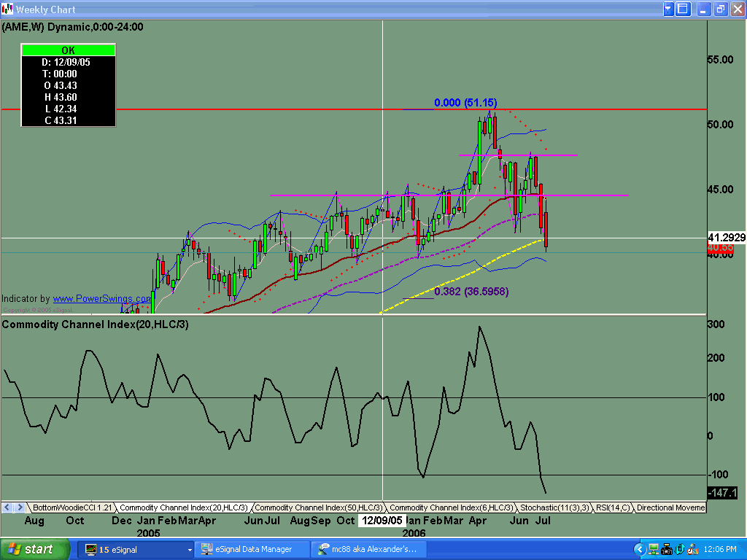The height and width of the screenshot is (560, 747).
Task: Follow the www.PowerSwings.com link
Action: [101, 298]
